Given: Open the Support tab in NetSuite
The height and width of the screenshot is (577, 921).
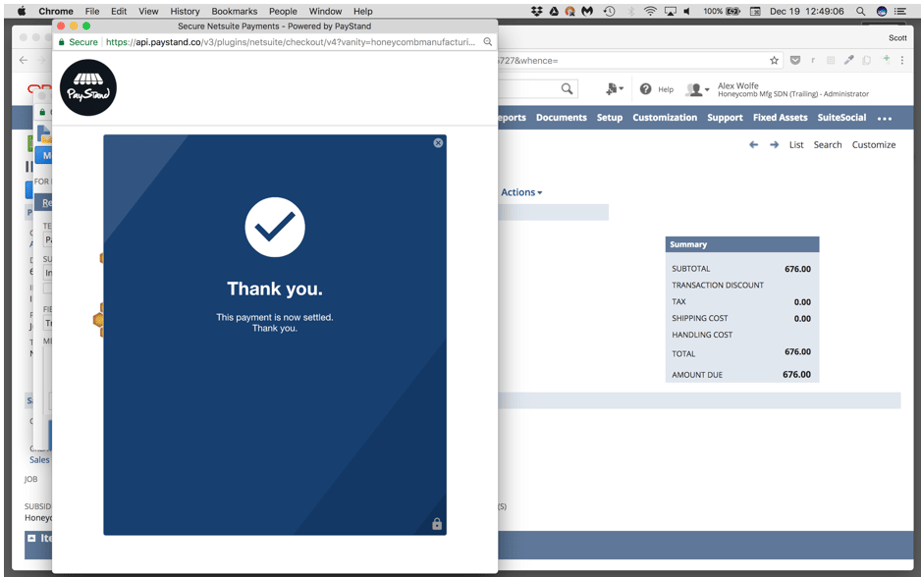Looking at the screenshot, I should [725, 118].
